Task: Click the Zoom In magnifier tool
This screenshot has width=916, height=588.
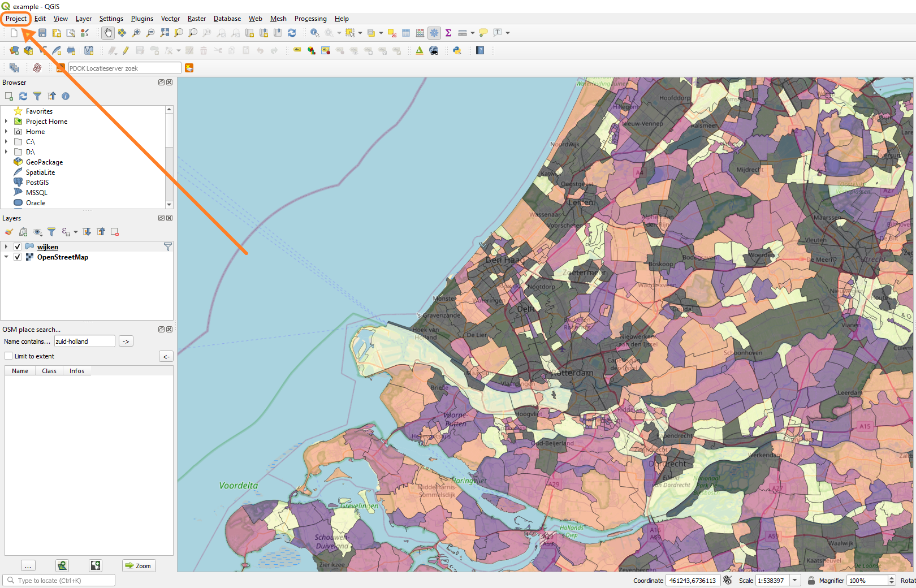Action: (136, 33)
